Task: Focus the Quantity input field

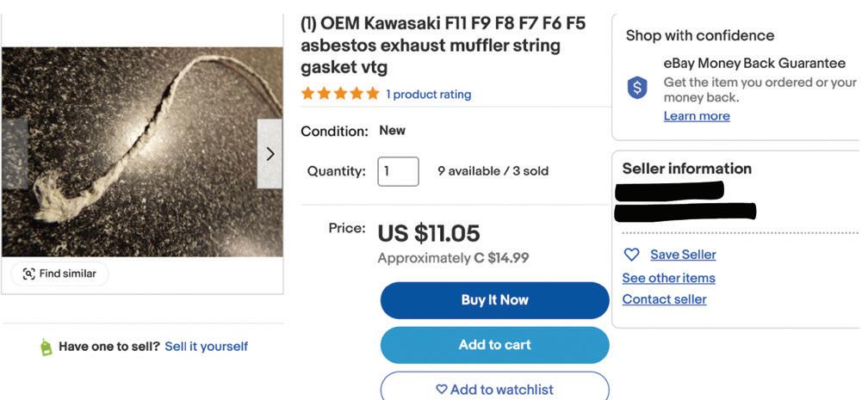Action: [x=398, y=171]
